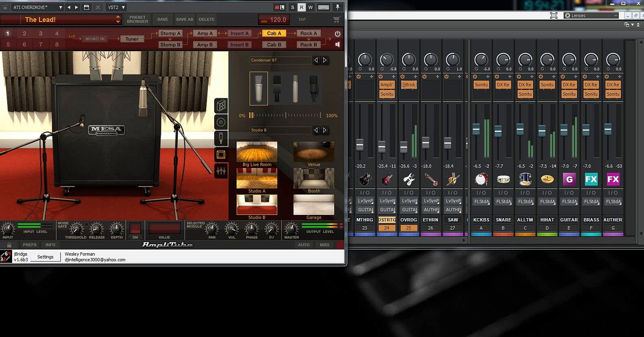Toggle FX bin power on DSTRTG strip
Screen dimensions: 644x337
click(x=380, y=76)
